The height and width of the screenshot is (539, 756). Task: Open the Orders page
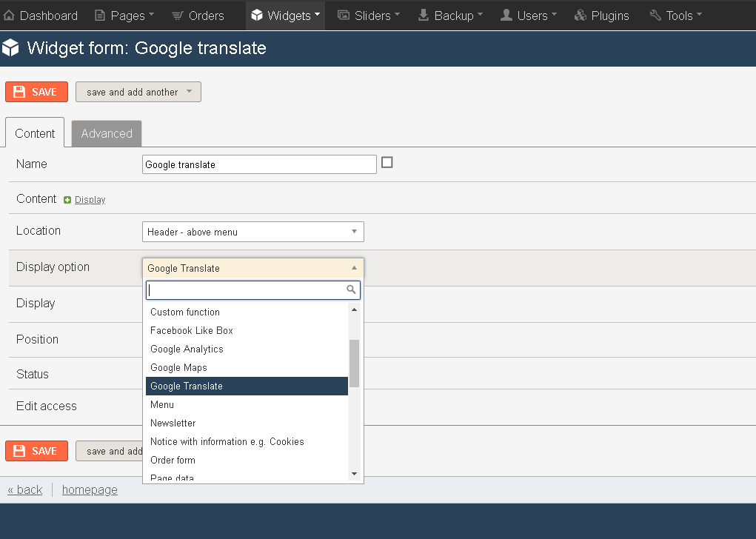pyautogui.click(x=198, y=16)
